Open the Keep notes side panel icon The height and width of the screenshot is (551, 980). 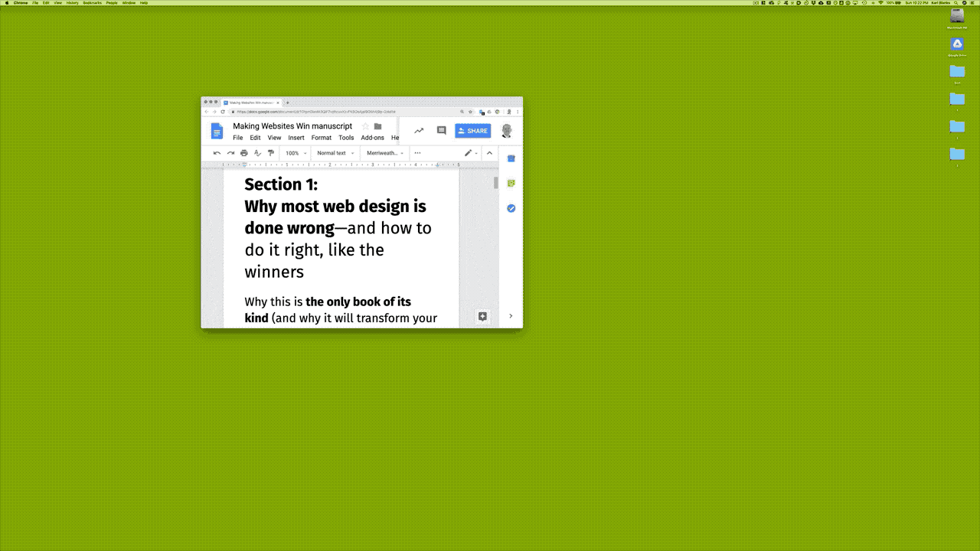click(511, 184)
